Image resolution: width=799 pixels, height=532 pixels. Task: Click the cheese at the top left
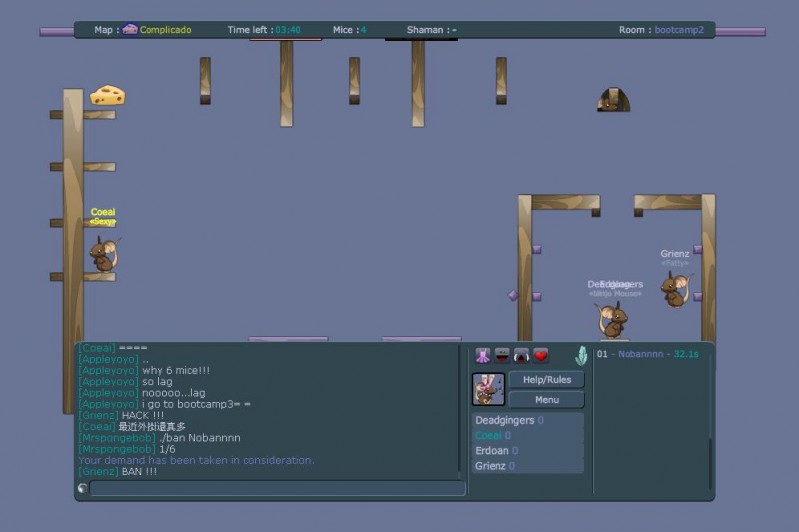tap(108, 95)
